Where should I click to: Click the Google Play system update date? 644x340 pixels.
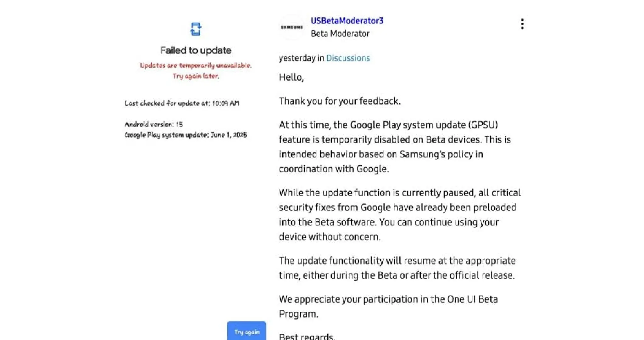(186, 135)
